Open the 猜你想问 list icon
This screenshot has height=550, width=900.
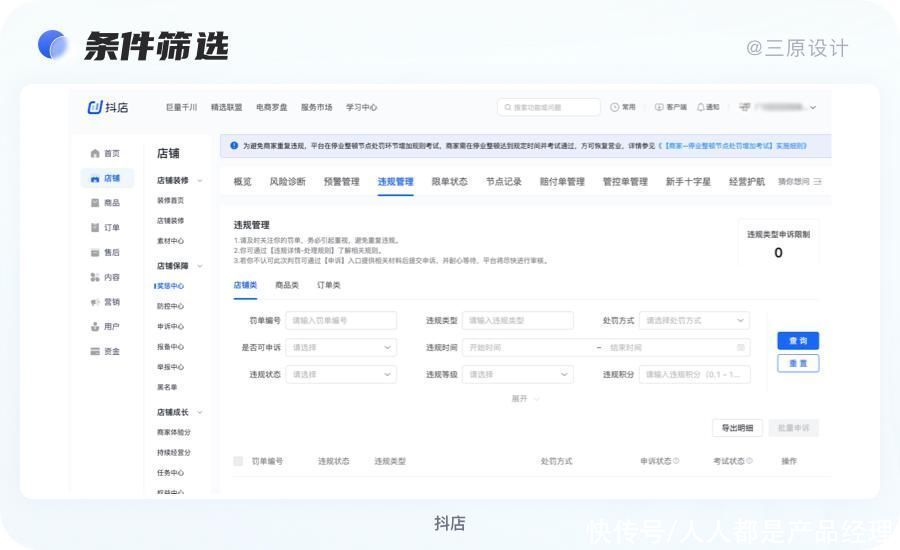pos(817,181)
